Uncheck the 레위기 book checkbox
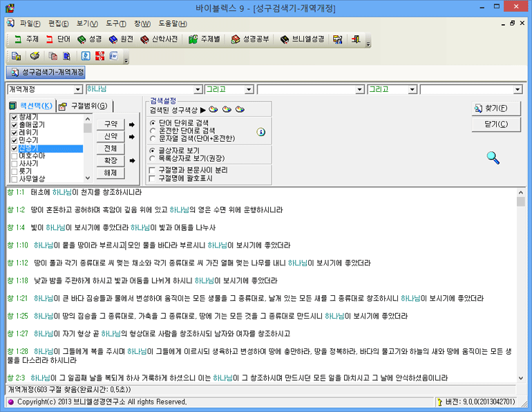The width and height of the screenshot is (532, 412). (15, 133)
